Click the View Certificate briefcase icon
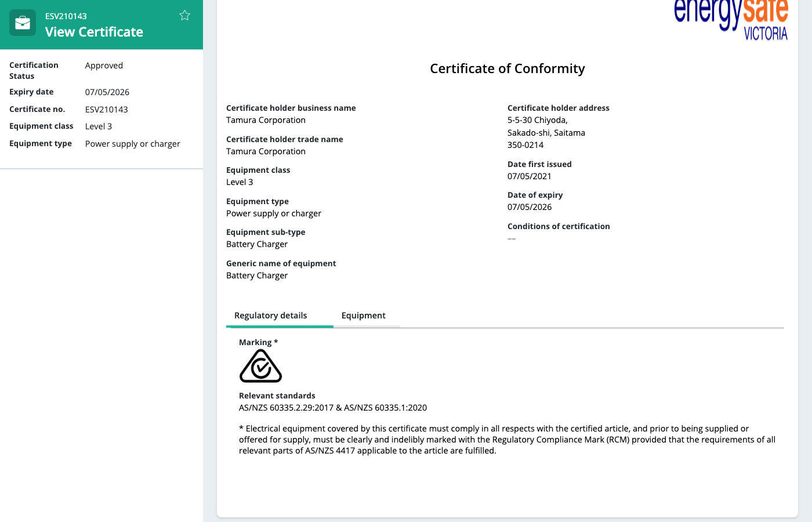 click(22, 23)
